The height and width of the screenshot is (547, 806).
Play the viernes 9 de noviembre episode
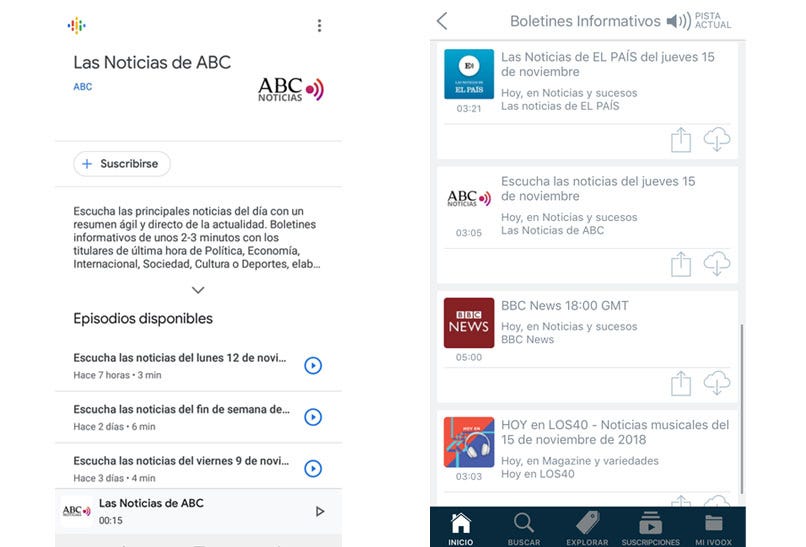[313, 468]
